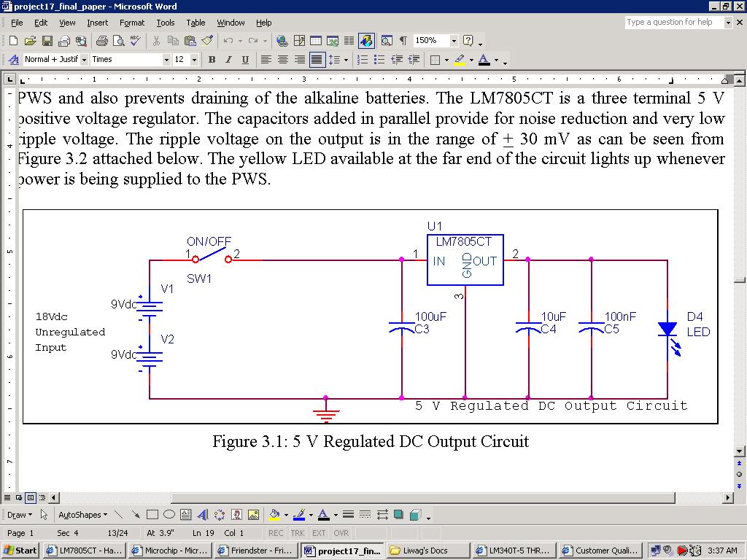This screenshot has width=747, height=560.
Task: Open the Line Style options
Action: [x=348, y=515]
